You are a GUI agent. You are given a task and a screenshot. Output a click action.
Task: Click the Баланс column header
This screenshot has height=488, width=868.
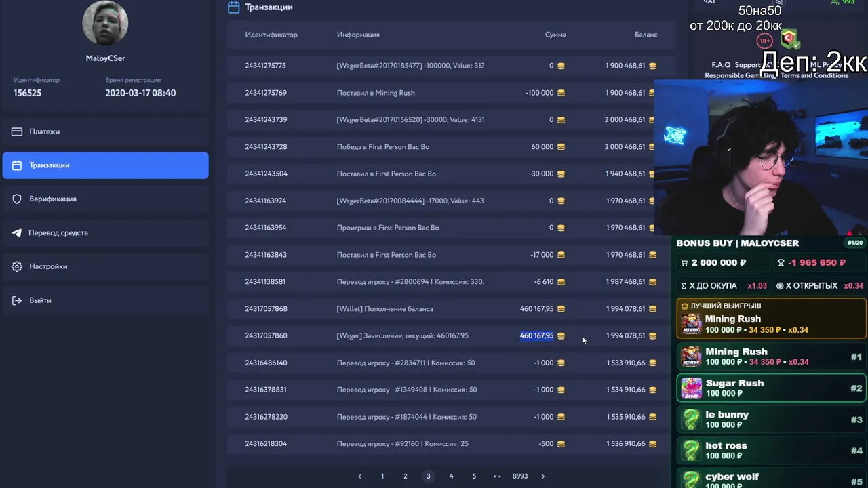tap(646, 35)
